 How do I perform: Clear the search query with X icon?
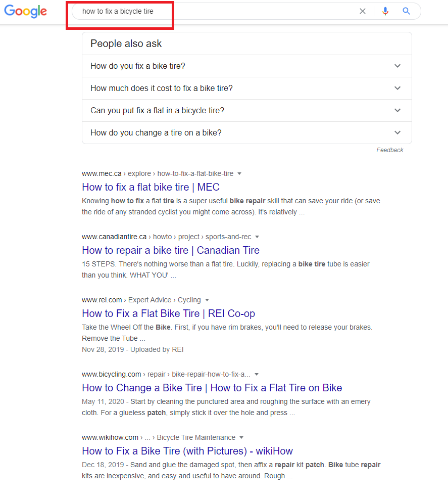pos(363,11)
